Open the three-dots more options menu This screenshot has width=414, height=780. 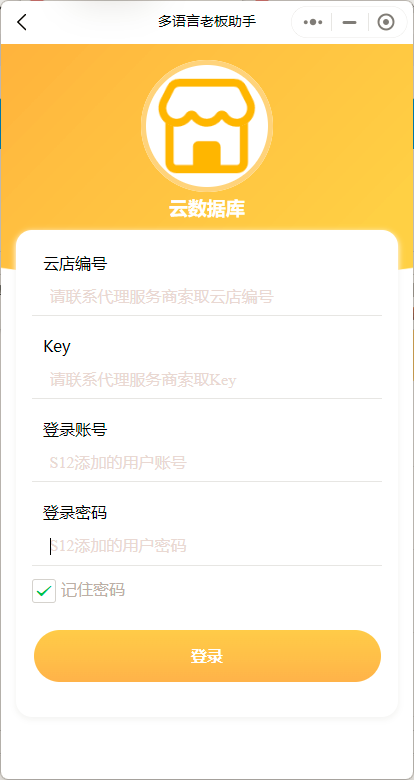pos(312,22)
